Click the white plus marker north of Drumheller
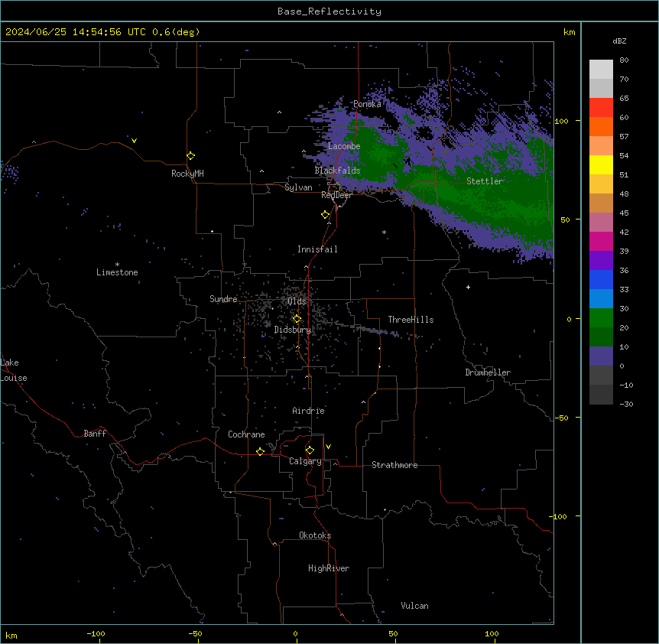Screen dimensions: 659x644 [x=468, y=287]
